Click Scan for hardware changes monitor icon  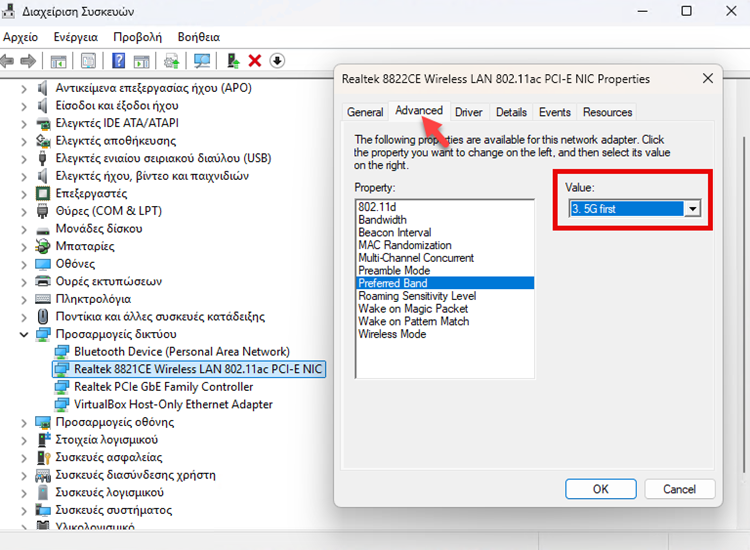coord(203,61)
